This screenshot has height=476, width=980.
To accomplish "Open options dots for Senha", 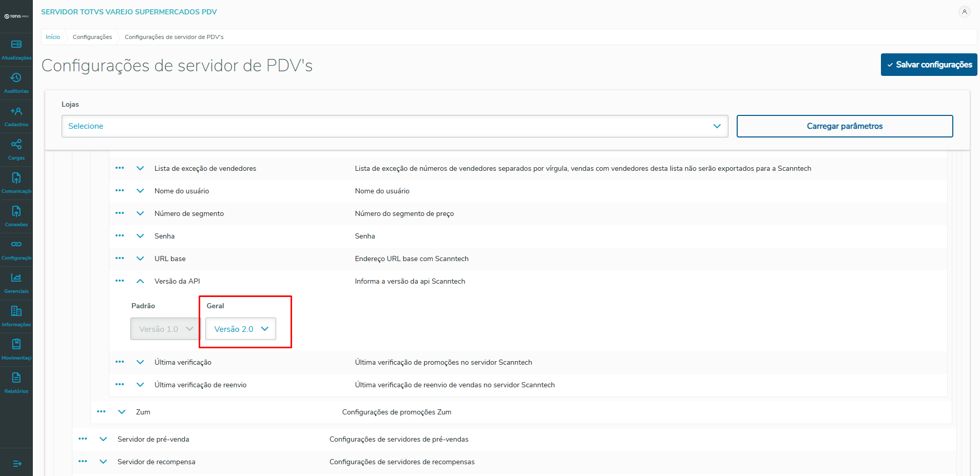I will click(120, 235).
